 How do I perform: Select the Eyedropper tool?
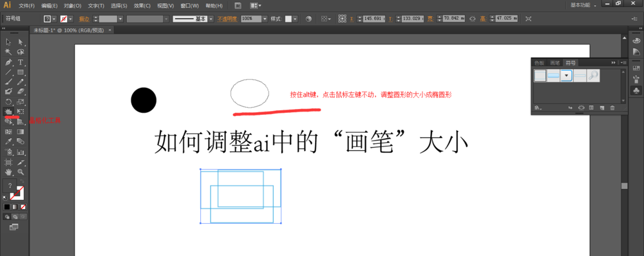pyautogui.click(x=8, y=142)
